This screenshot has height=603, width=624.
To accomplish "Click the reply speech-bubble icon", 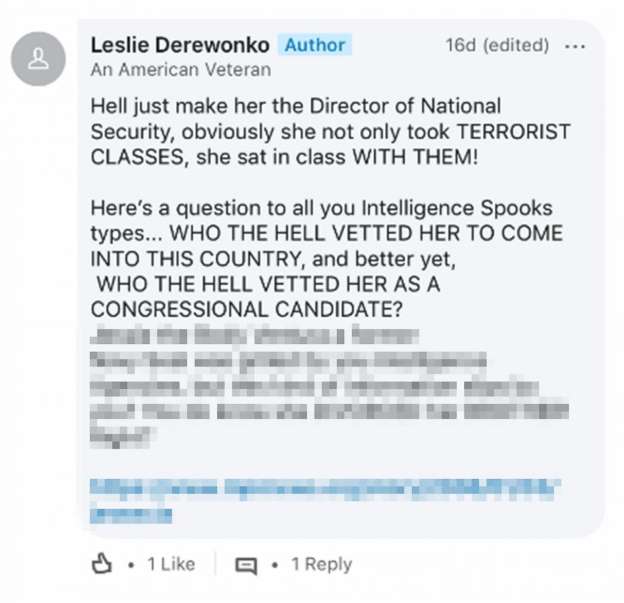I will (246, 565).
